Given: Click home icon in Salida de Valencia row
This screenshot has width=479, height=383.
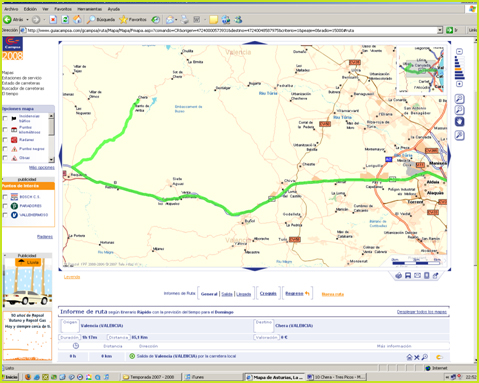Looking at the screenshot, I should coord(409,357).
